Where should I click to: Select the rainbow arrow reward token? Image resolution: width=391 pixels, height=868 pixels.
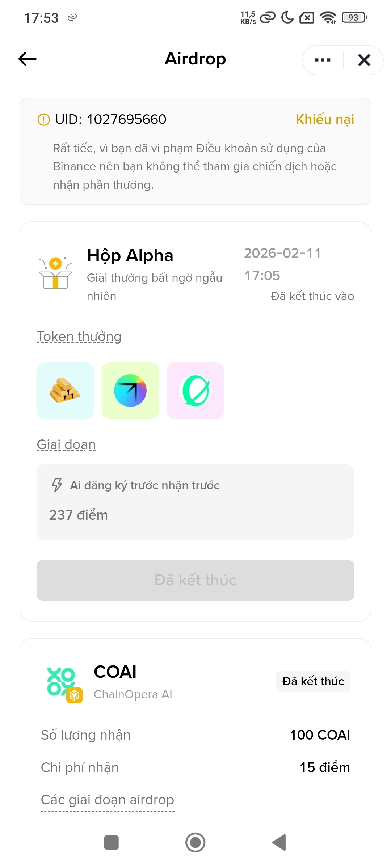(130, 391)
